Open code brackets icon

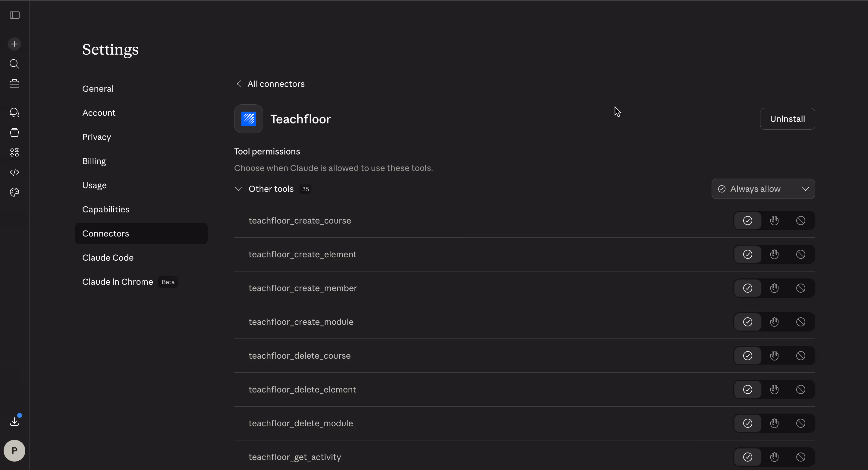point(14,172)
